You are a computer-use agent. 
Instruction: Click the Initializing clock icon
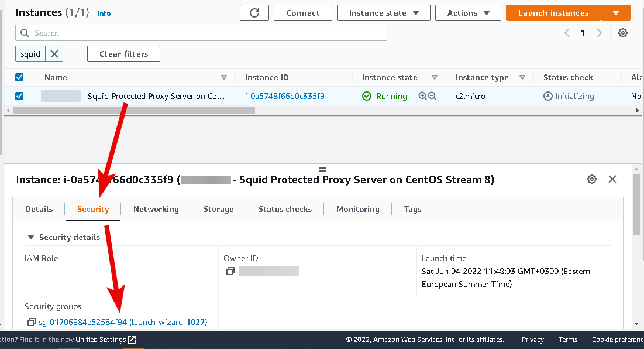(548, 96)
